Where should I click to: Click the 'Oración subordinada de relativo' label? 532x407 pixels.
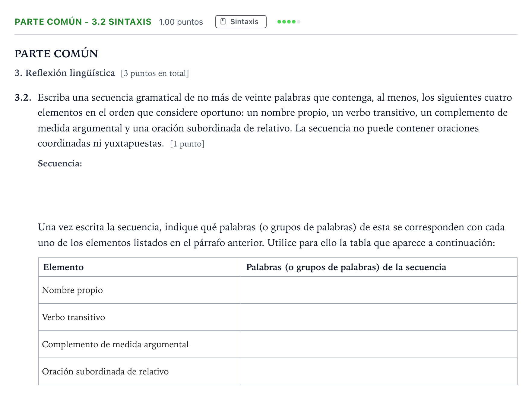105,371
